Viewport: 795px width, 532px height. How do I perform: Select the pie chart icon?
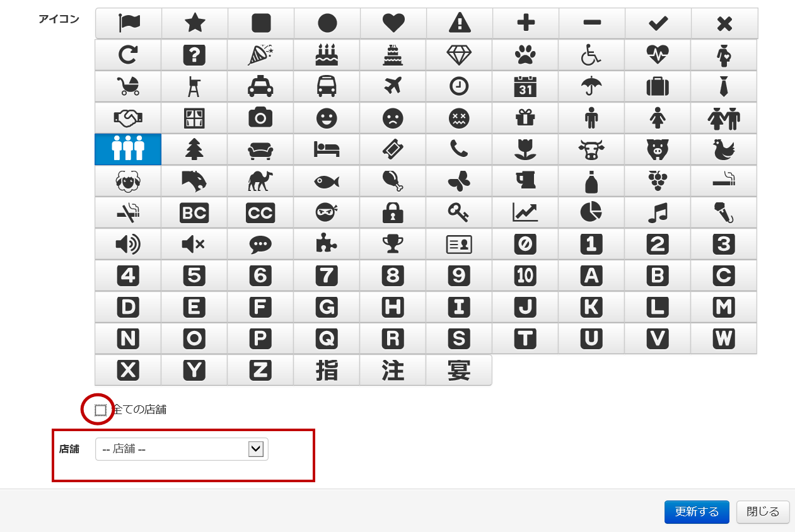coord(591,213)
